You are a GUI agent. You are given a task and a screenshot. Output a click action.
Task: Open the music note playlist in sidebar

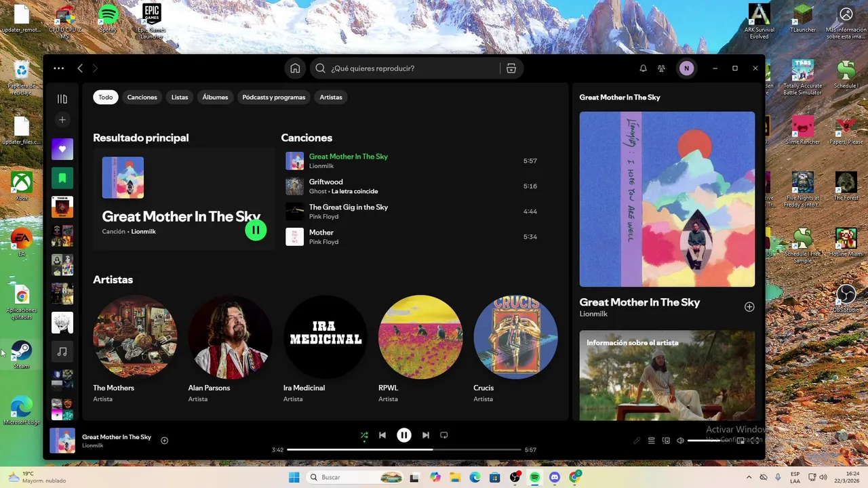coord(62,352)
